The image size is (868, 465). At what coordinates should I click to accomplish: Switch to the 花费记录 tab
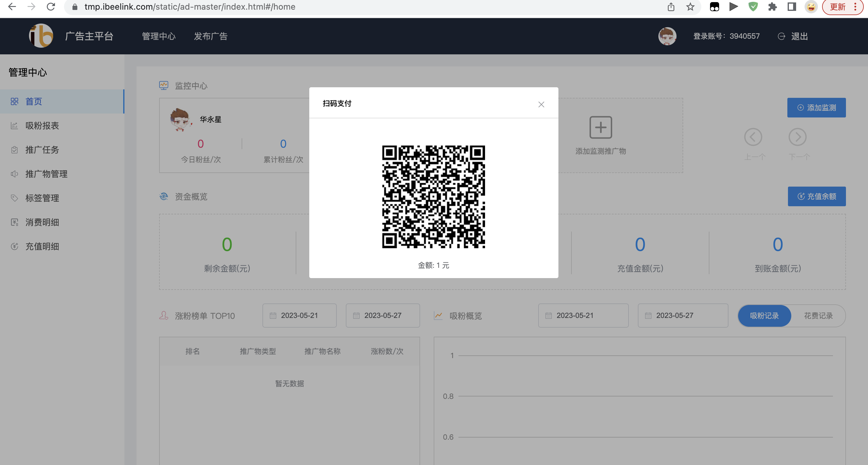coord(818,316)
